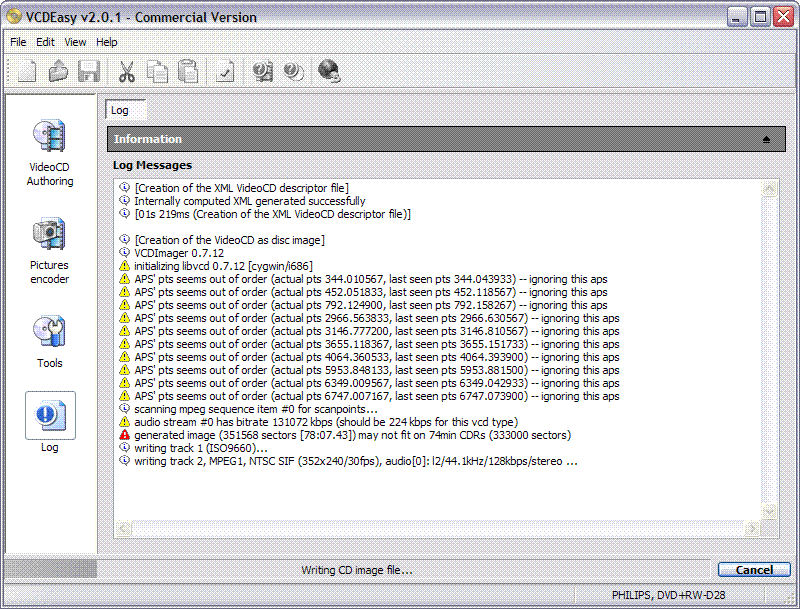Click the 'Log Messages' heading

[152, 165]
